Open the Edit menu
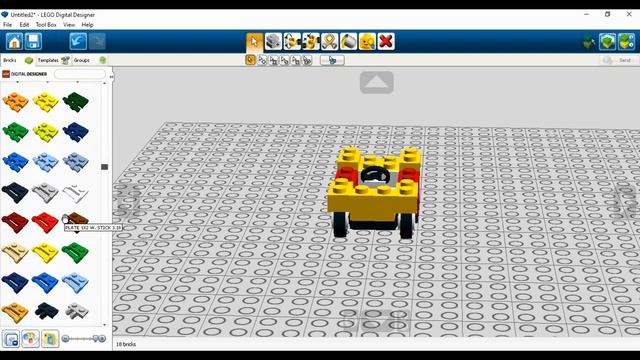 click(x=24, y=25)
